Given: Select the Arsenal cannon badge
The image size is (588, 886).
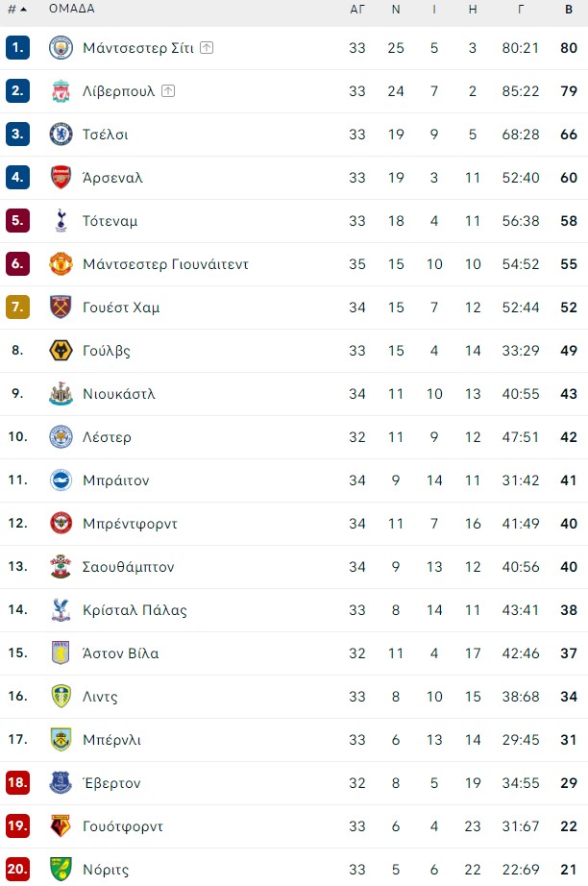Looking at the screenshot, I should tap(60, 178).
